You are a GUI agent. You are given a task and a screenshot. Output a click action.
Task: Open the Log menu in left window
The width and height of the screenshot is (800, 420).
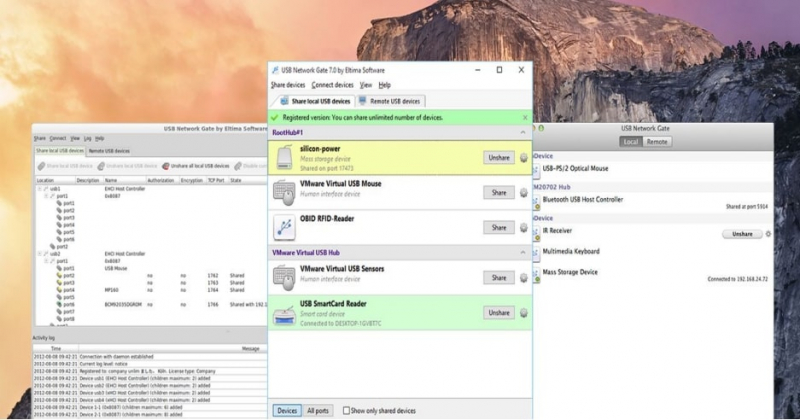click(x=87, y=138)
